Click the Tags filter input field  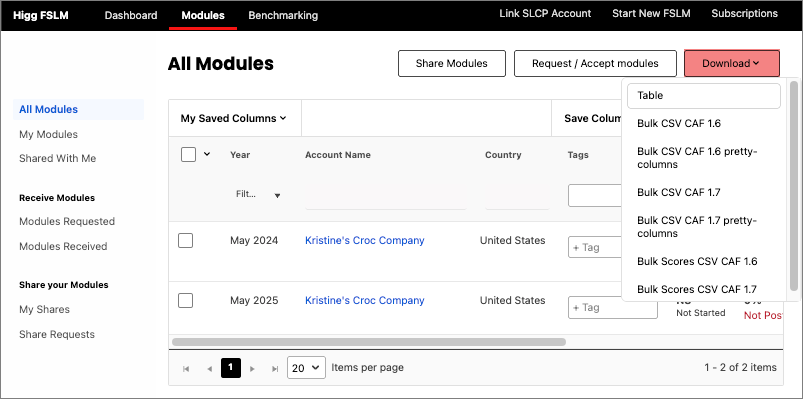(596, 196)
